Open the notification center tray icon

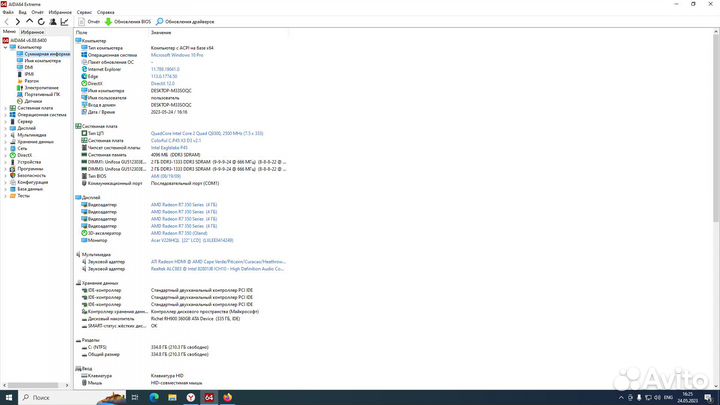point(709,398)
